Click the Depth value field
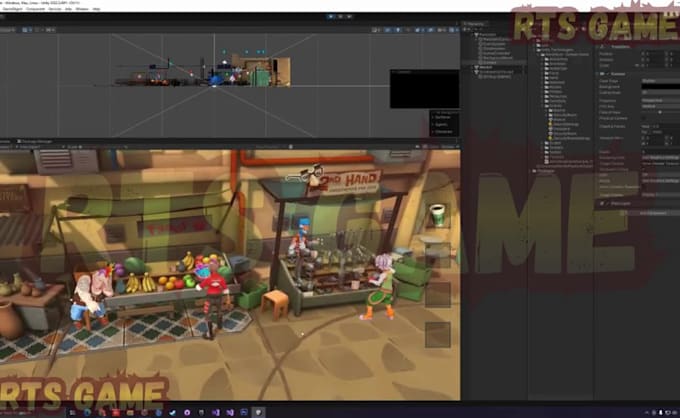The width and height of the screenshot is (680, 418). click(x=660, y=152)
